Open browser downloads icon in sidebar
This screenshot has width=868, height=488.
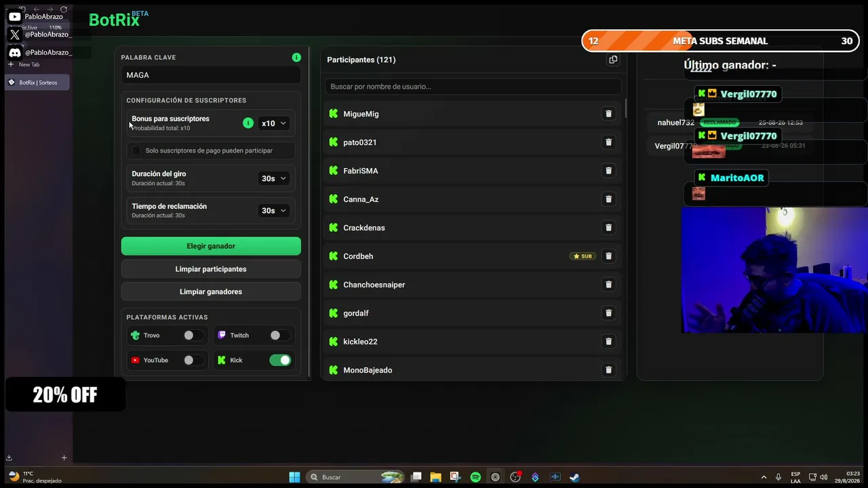[x=9, y=457]
